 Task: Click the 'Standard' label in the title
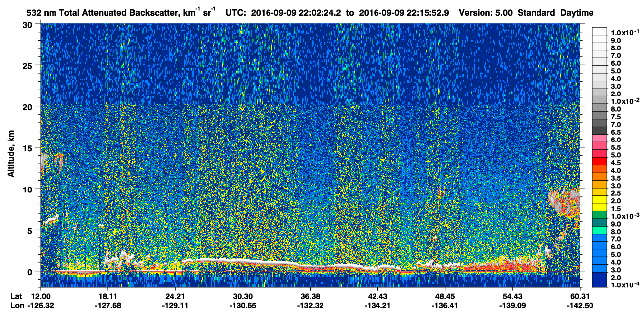536,13
